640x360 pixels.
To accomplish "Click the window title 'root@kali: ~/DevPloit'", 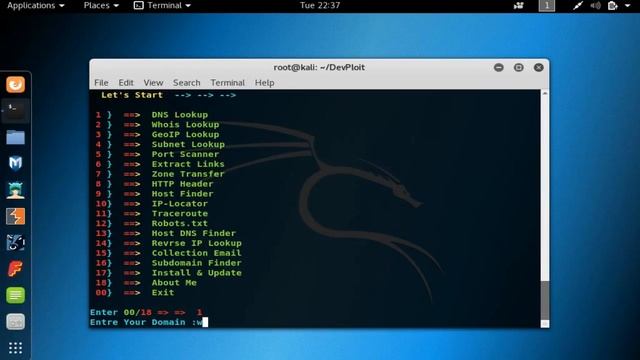I will (x=319, y=67).
